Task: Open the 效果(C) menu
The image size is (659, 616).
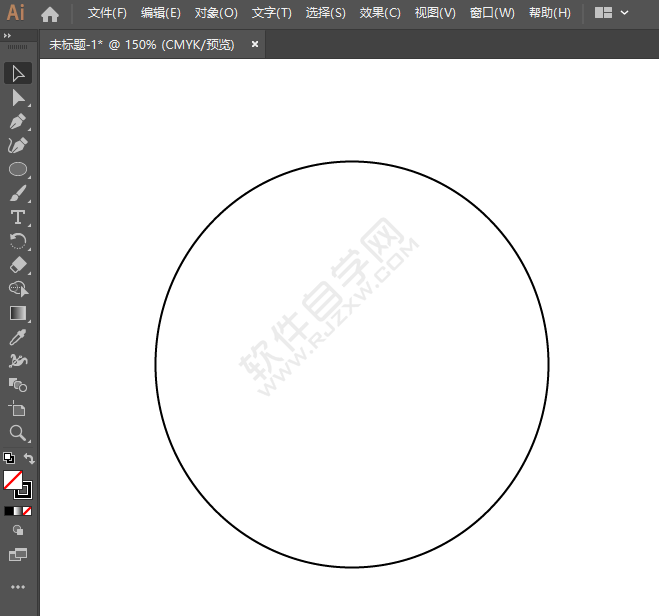Action: point(380,13)
